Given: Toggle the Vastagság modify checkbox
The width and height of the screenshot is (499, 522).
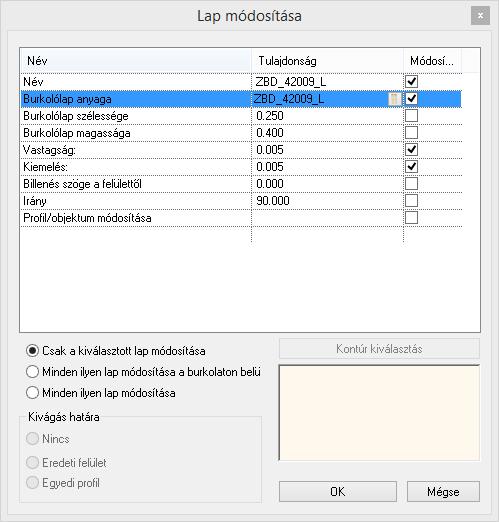Looking at the screenshot, I should pos(411,150).
